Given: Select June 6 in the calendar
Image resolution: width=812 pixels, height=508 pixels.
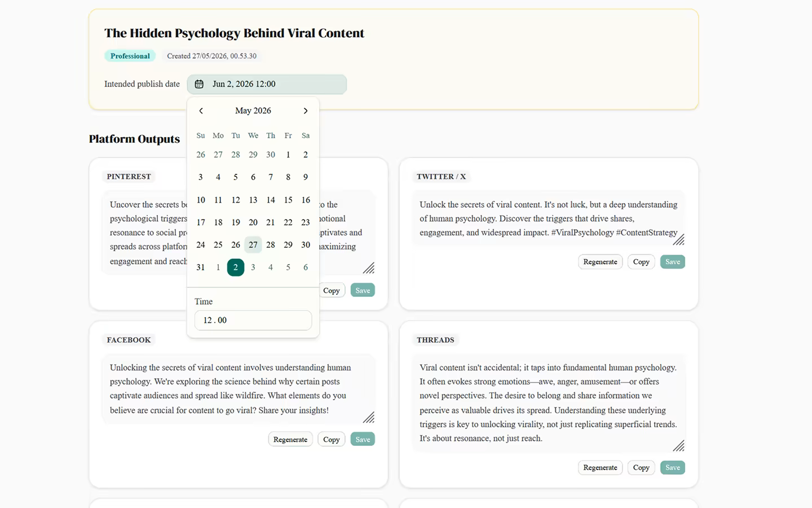Looking at the screenshot, I should coord(306,268).
